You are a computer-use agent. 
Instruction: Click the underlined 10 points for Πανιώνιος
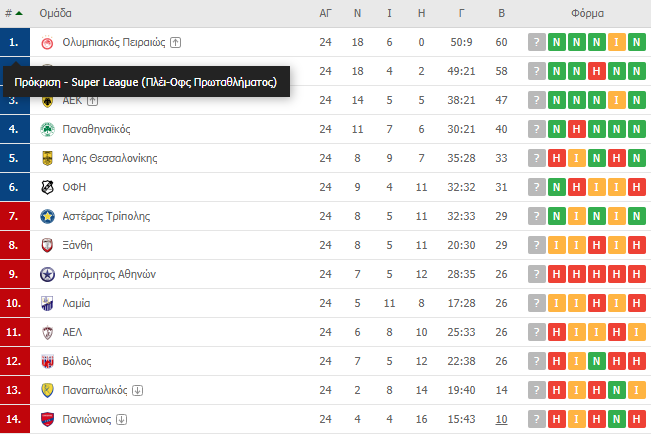tap(501, 420)
